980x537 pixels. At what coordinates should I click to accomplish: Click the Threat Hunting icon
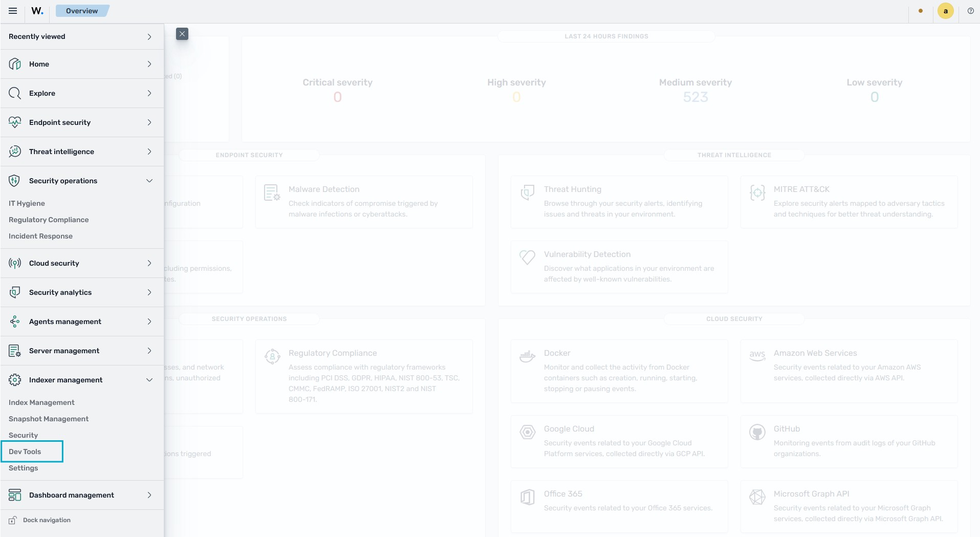tap(528, 192)
